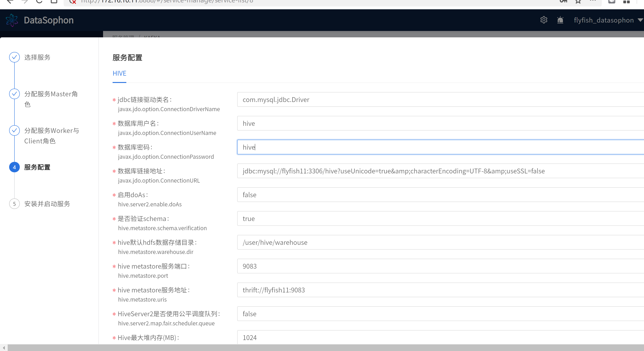Select the 服务配置 step label
The image size is (644, 351).
click(x=37, y=167)
